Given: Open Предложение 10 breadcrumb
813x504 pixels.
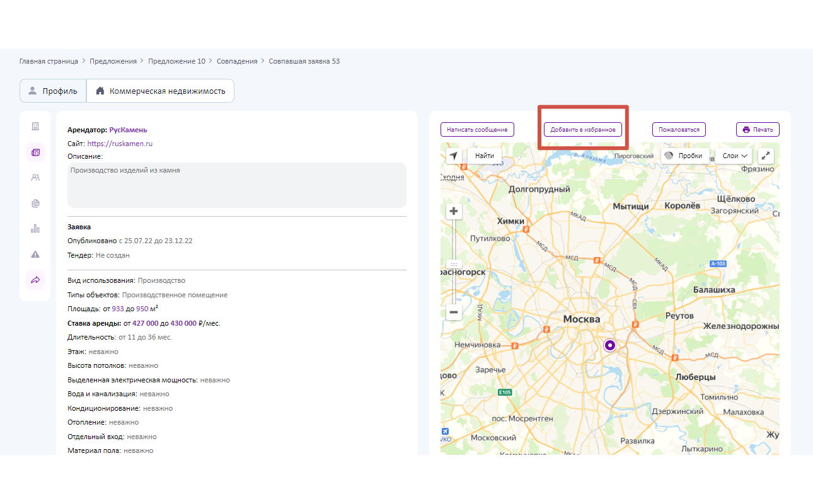Looking at the screenshot, I should (x=176, y=61).
